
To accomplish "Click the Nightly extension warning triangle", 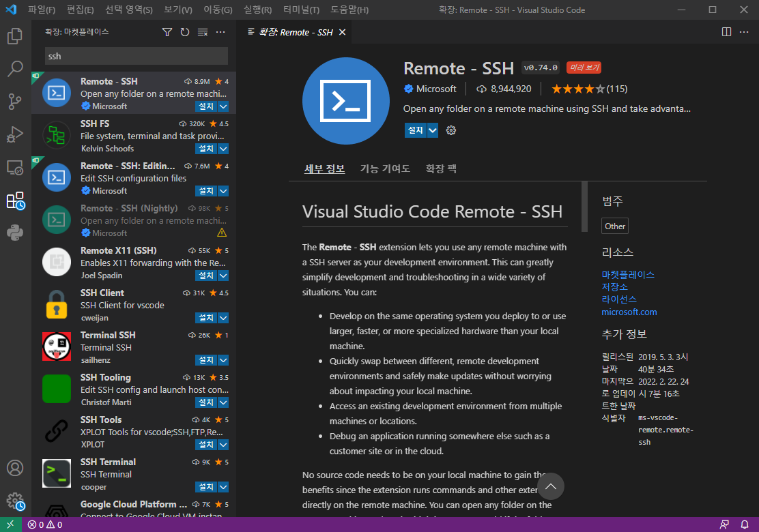I will click(x=222, y=233).
